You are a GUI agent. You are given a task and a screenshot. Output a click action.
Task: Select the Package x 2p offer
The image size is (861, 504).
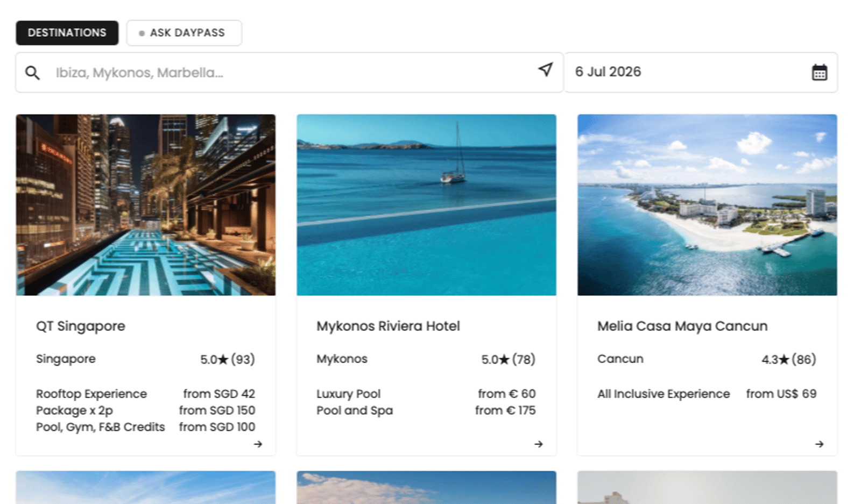[74, 410]
